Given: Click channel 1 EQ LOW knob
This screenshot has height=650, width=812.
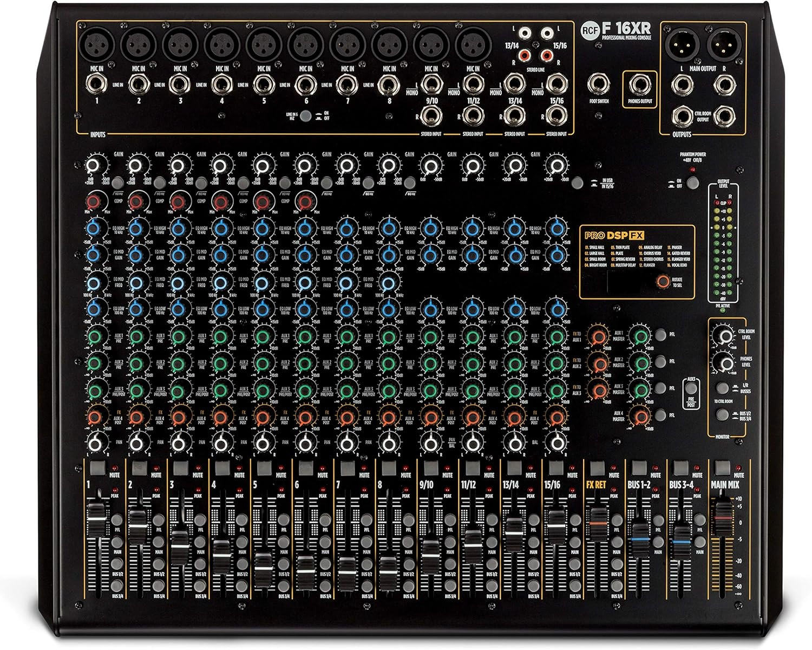Looking at the screenshot, I should (x=94, y=309).
